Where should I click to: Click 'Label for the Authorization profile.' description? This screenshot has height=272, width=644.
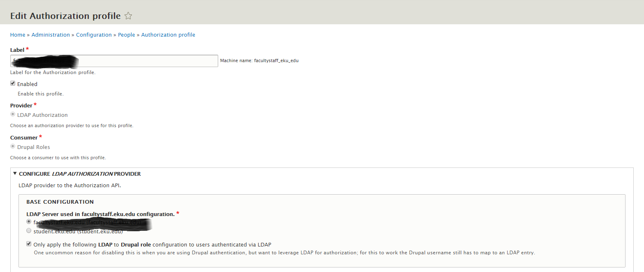[x=53, y=72]
